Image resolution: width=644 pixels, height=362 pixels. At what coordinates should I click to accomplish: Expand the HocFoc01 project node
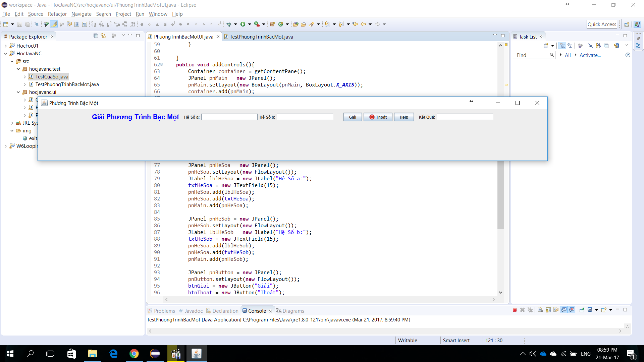(x=6, y=46)
